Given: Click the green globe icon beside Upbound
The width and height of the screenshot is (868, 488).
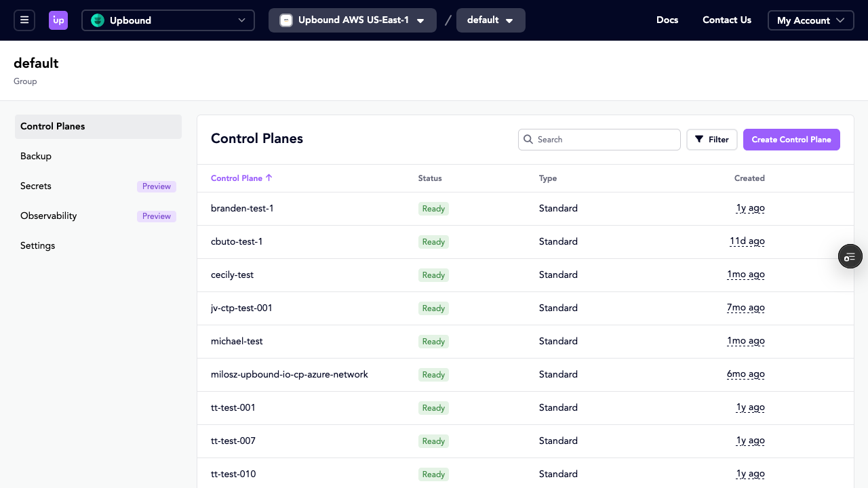Looking at the screenshot, I should pyautogui.click(x=98, y=20).
